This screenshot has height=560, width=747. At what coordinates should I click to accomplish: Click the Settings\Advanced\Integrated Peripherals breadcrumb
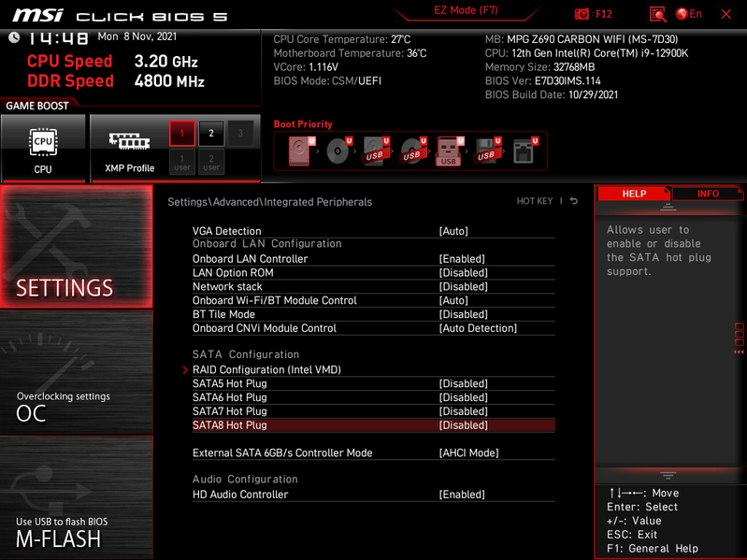click(269, 202)
